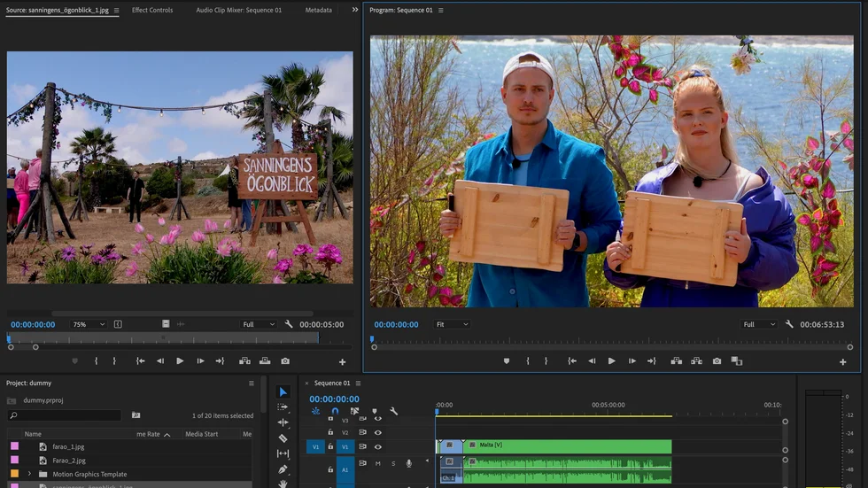868x488 pixels.
Task: Open Button Editor plus in Source monitor
Action: 342,362
